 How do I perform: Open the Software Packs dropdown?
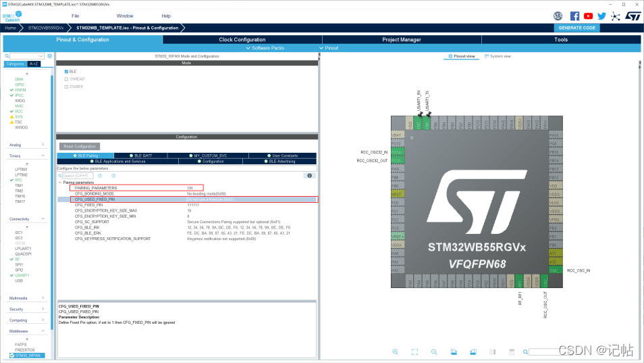click(x=265, y=48)
